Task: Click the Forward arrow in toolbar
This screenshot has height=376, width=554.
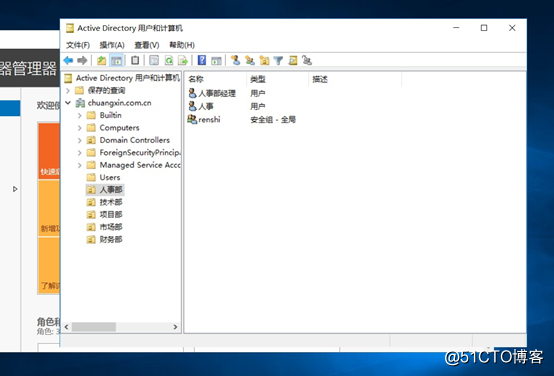Action: 82,60
